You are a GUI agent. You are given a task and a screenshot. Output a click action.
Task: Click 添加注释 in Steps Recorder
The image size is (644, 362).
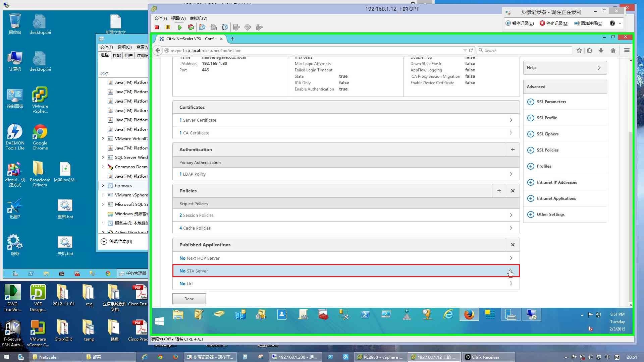588,23
